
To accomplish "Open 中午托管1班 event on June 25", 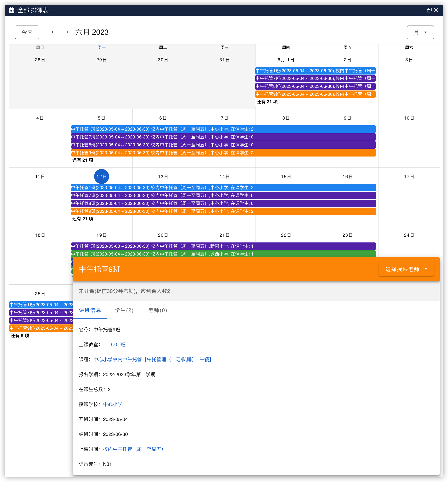I will coord(41,305).
